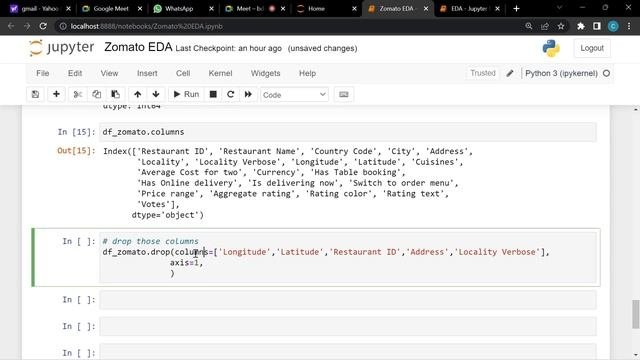This screenshot has height=360, width=640.
Task: Restart the kernel with the circular arrow icon
Action: coord(231,94)
